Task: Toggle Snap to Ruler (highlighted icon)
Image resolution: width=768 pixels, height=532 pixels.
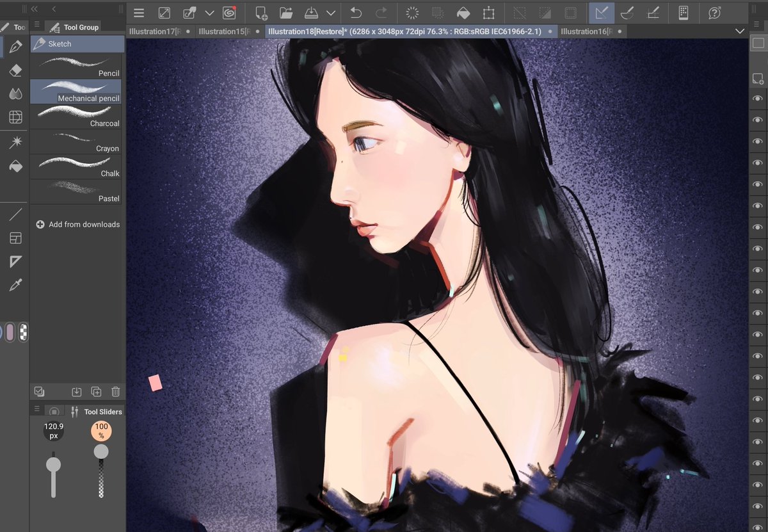Action: [601, 13]
